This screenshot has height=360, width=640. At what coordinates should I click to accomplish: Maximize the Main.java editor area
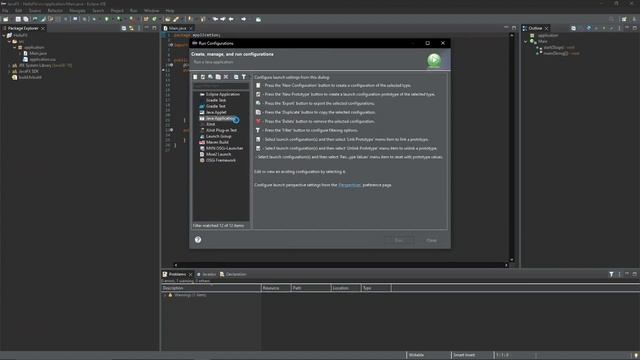pyautogui.click(x=514, y=28)
